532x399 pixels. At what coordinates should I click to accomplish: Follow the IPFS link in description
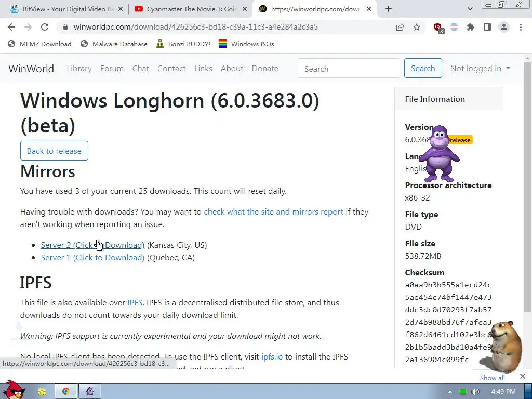(135, 303)
